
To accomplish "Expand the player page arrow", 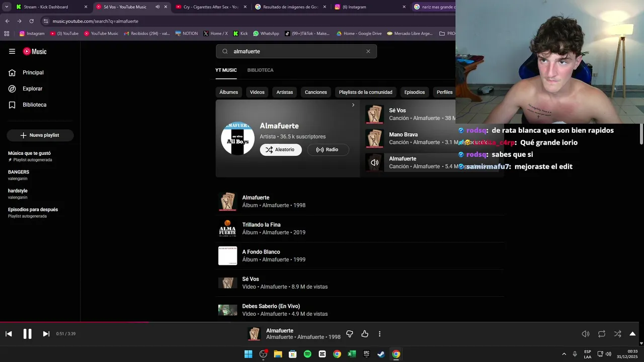I will point(632,334).
